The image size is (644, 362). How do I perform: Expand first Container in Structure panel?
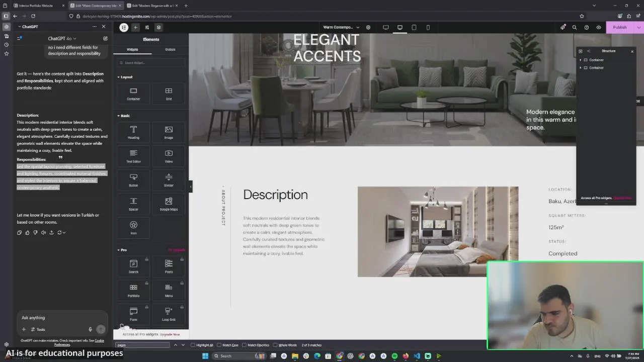coord(581,60)
